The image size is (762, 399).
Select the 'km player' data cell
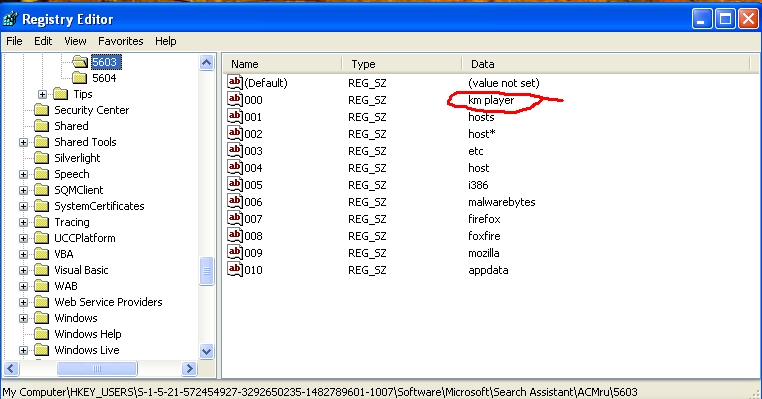click(x=491, y=100)
